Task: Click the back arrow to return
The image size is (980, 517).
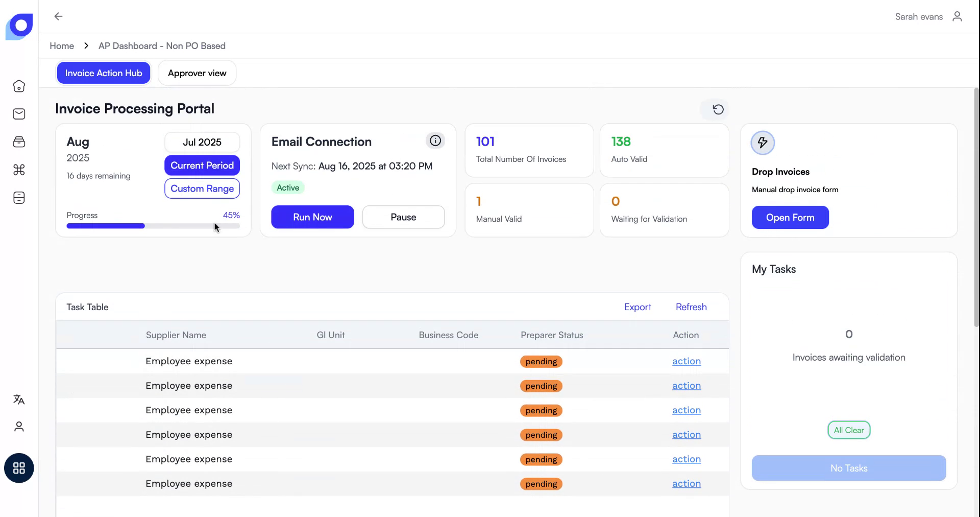Action: 58,16
